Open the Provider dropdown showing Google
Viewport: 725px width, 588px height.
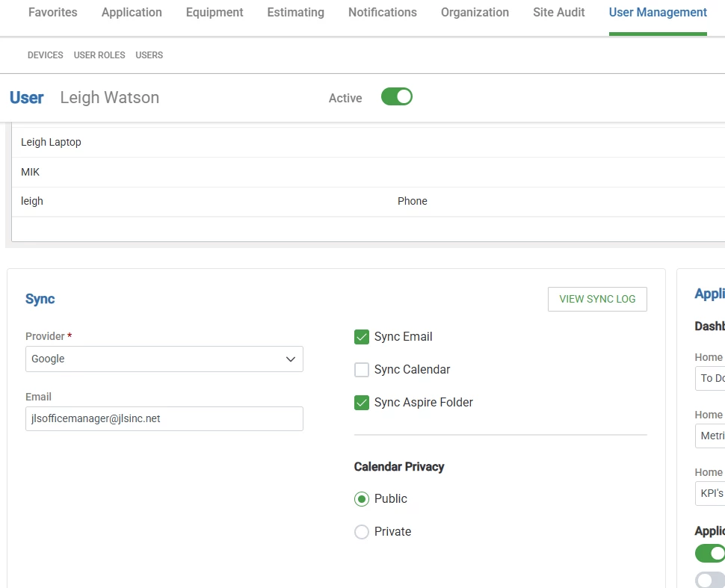pyautogui.click(x=164, y=359)
